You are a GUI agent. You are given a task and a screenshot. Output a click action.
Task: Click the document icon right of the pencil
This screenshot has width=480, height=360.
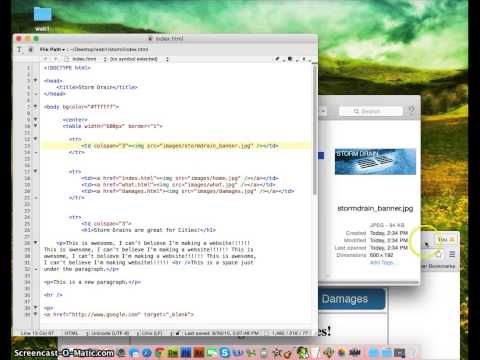pyautogui.click(x=290, y=59)
